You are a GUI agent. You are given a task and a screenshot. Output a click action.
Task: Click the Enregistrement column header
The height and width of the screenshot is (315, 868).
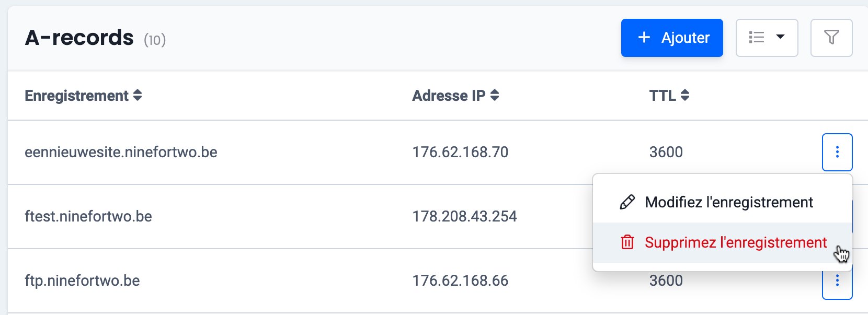[x=76, y=96]
